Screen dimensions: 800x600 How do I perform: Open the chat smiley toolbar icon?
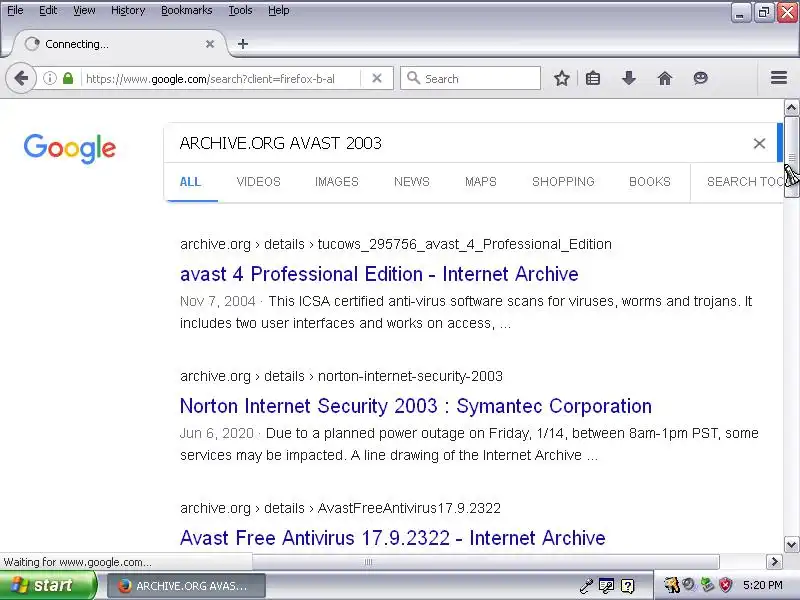(701, 78)
